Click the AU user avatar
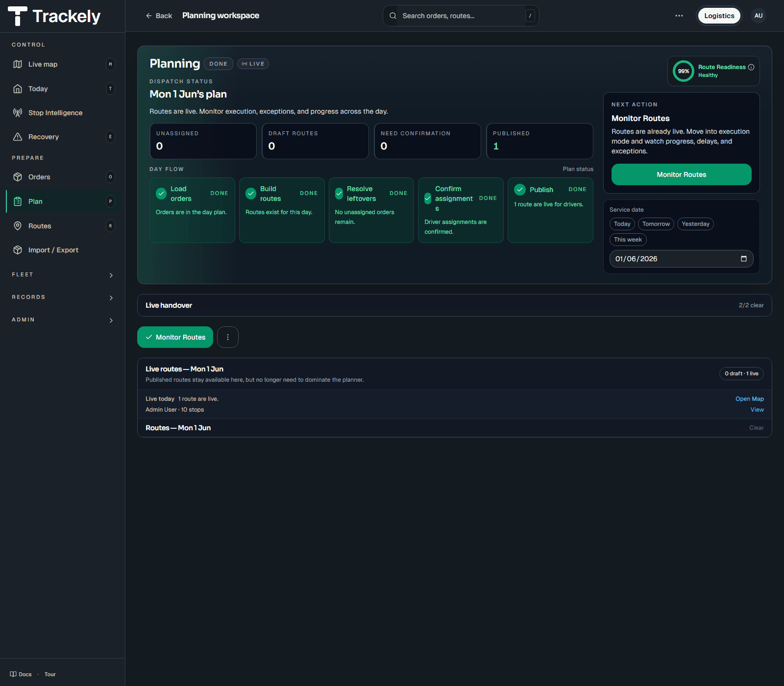Image resolution: width=784 pixels, height=686 pixels. tap(759, 16)
